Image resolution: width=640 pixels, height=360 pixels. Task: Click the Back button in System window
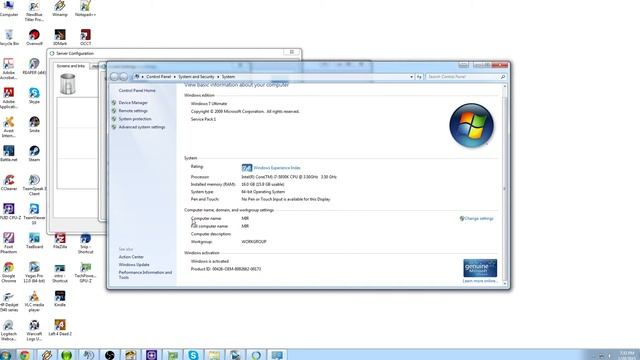click(114, 77)
